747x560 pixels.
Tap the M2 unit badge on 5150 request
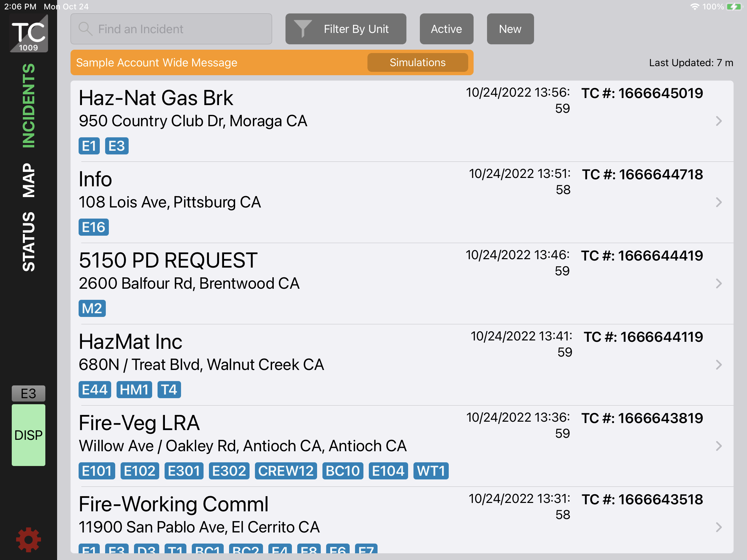[x=92, y=309]
